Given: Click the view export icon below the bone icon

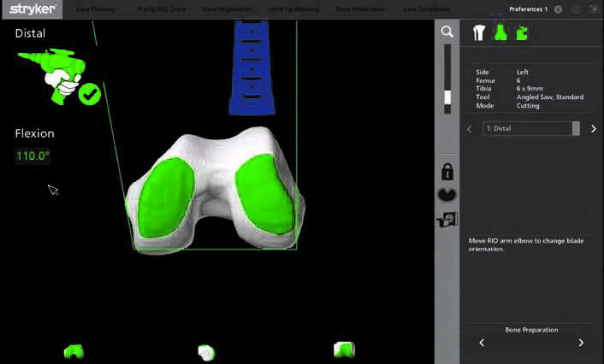Looking at the screenshot, I should coord(447,219).
